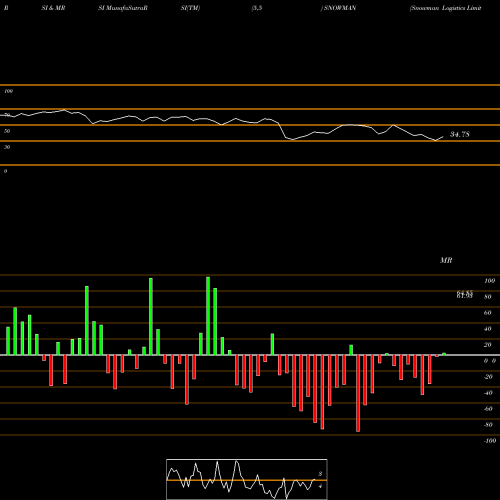Click the -60 label on MR axis

(488, 409)
